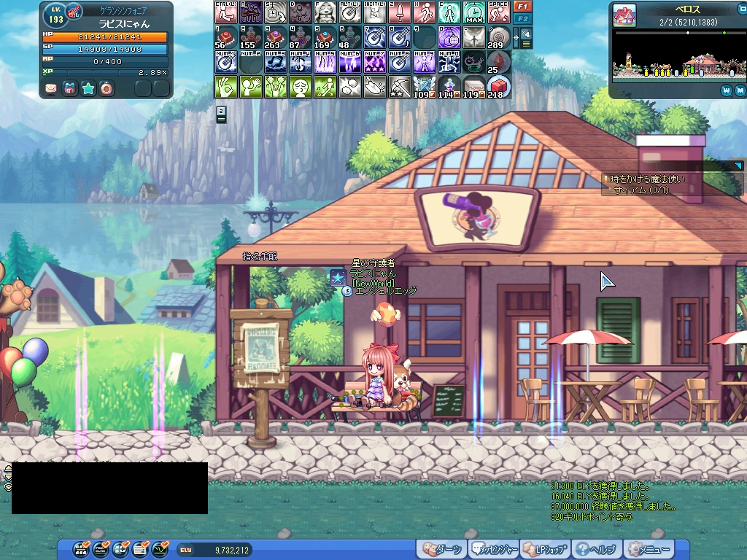This screenshot has height=560, width=747.
Task: Select the shovel digging tool
Action: (375, 87)
